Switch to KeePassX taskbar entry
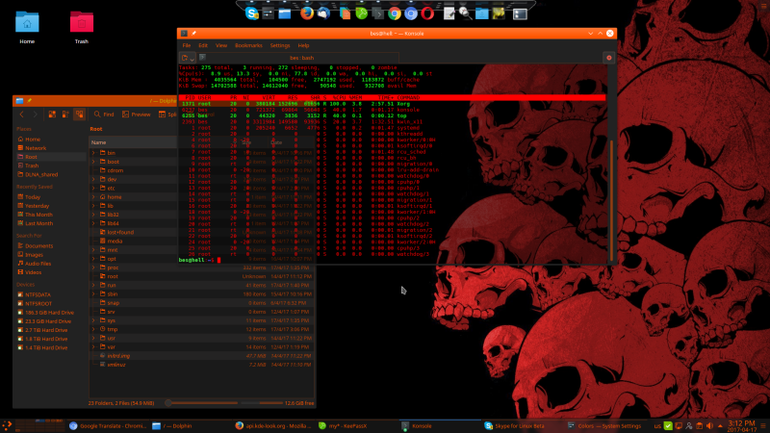 pos(357,426)
